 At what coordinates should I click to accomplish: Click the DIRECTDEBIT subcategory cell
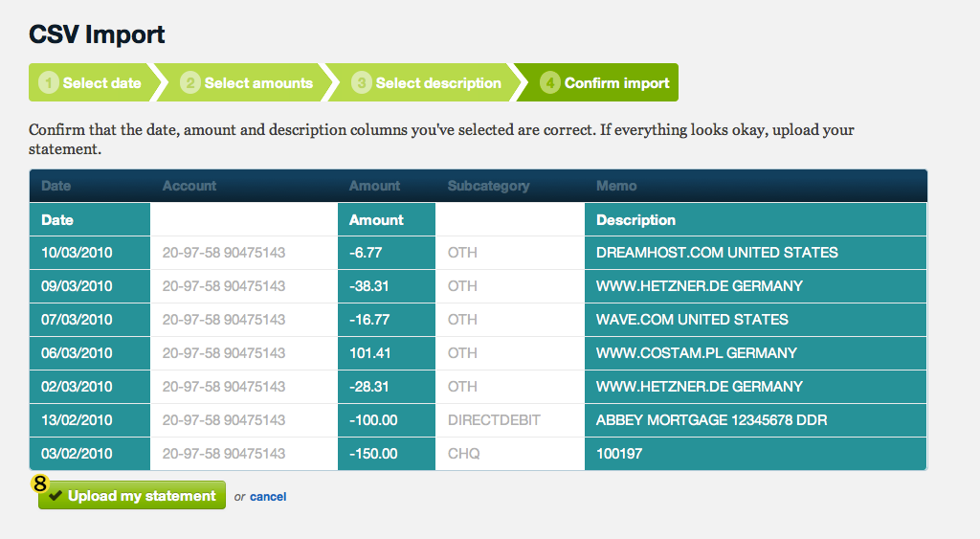(x=510, y=420)
